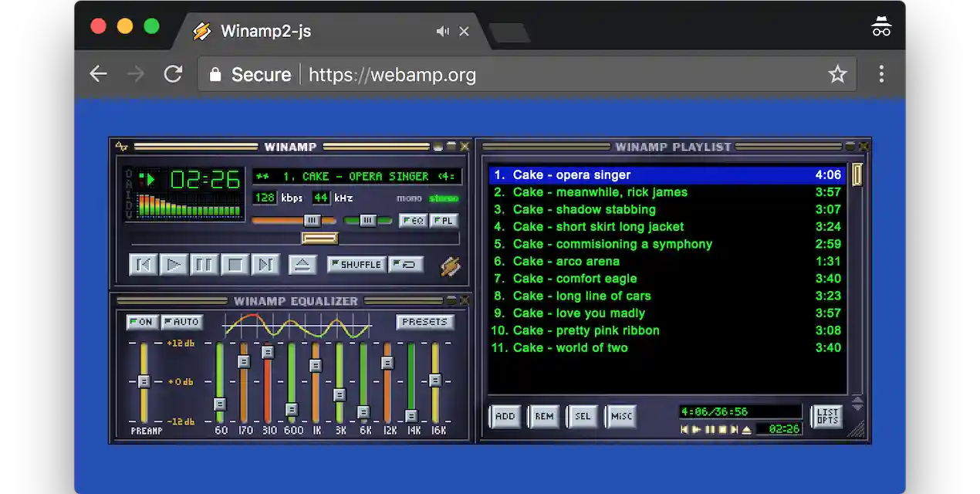The height and width of the screenshot is (494, 980).
Task: Skip ahead with the main Next track button
Action: [x=265, y=265]
